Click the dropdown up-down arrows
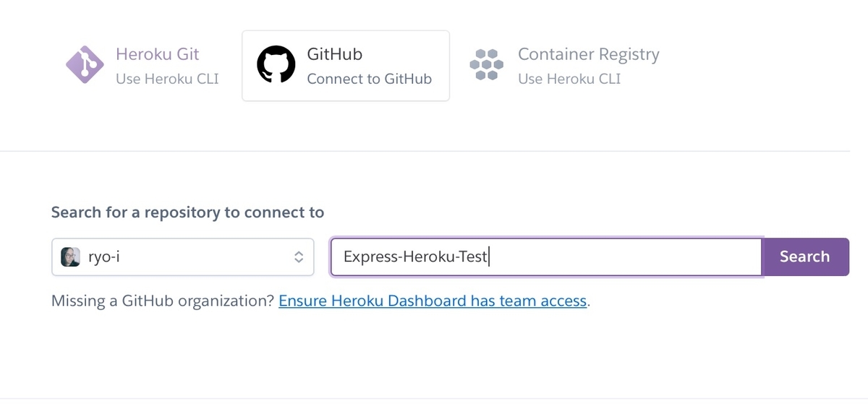This screenshot has width=868, height=404. point(298,257)
